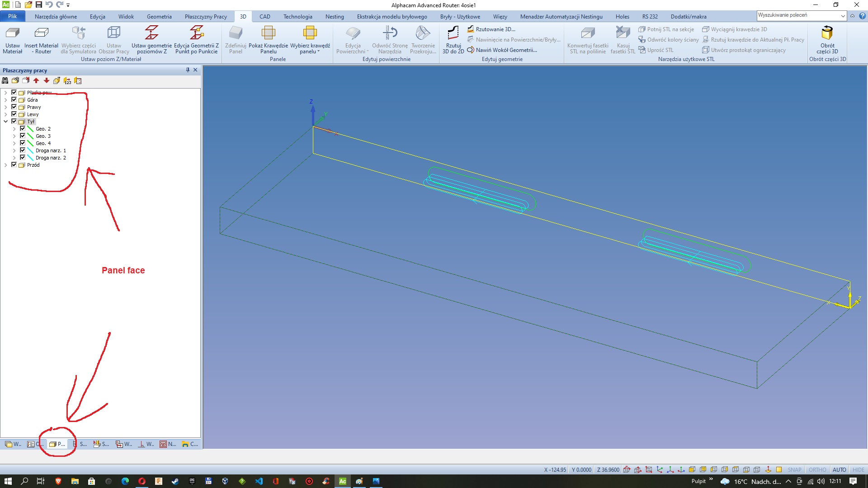Screen dimensions: 868x488
Task: Switch to Geometria ribbon tab
Action: [159, 17]
